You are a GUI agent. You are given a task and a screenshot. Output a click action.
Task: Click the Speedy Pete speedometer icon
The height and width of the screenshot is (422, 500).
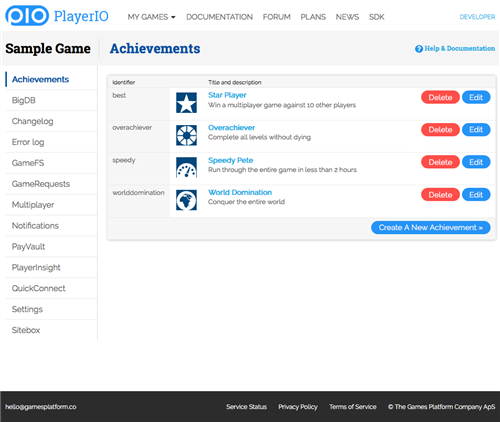click(186, 167)
